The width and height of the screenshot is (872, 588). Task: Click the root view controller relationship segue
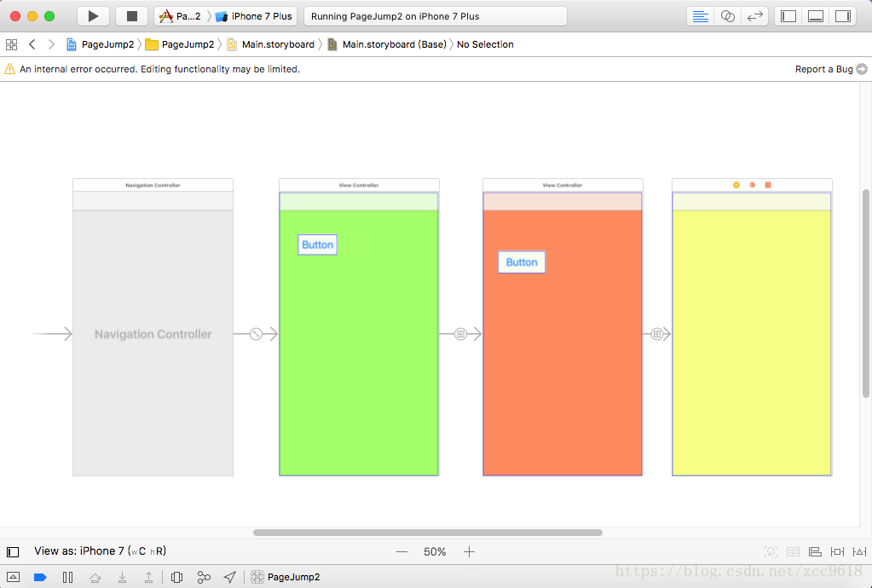click(256, 334)
